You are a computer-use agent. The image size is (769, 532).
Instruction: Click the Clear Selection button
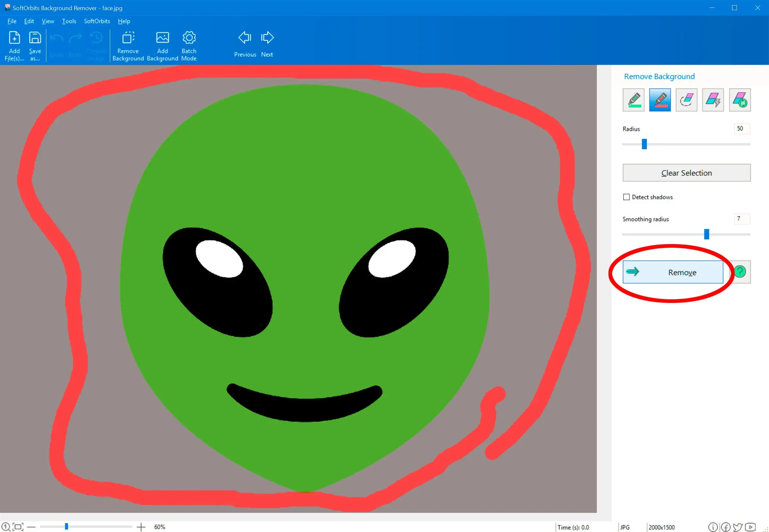point(687,173)
